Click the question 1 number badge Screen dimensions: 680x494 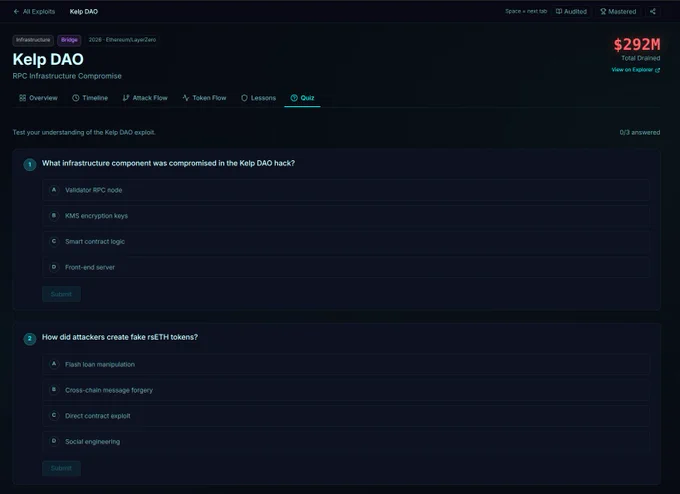tap(29, 164)
